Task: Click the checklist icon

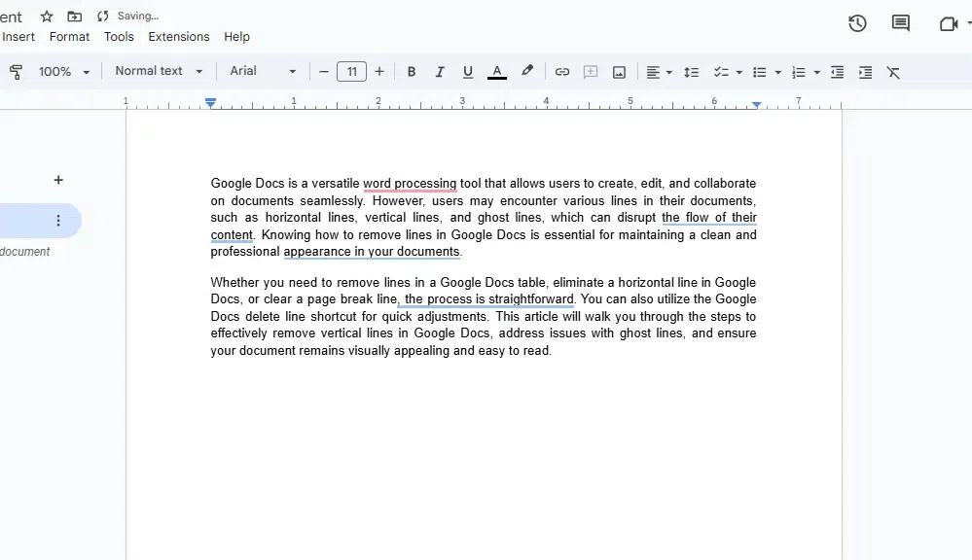Action: click(721, 73)
